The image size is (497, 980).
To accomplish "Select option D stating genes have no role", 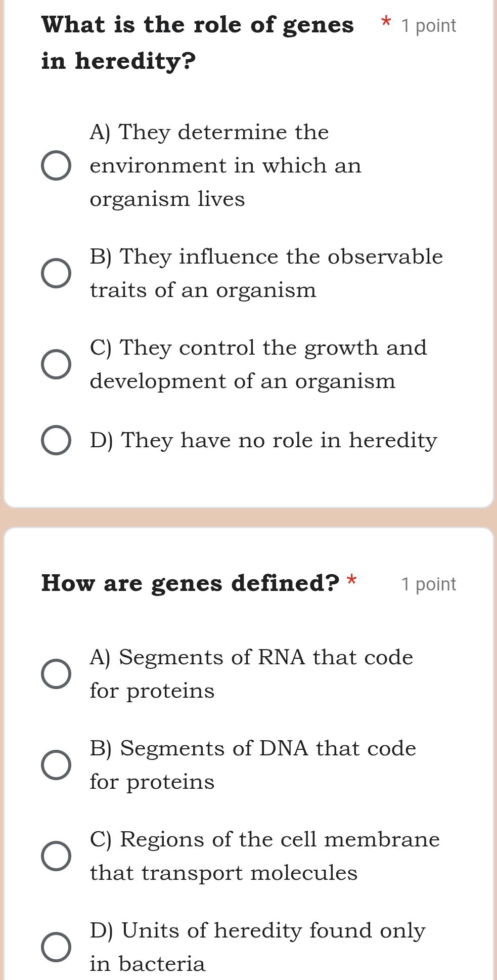I will [56, 440].
